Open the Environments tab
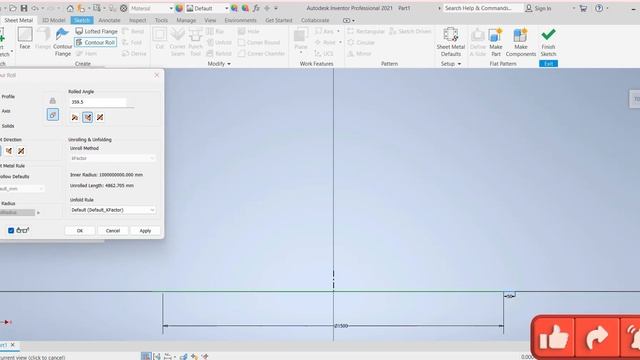This screenshot has width=640, height=360. click(x=240, y=20)
